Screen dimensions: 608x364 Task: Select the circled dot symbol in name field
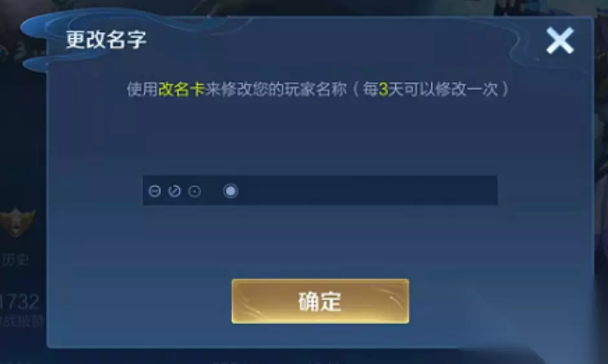[x=195, y=191]
